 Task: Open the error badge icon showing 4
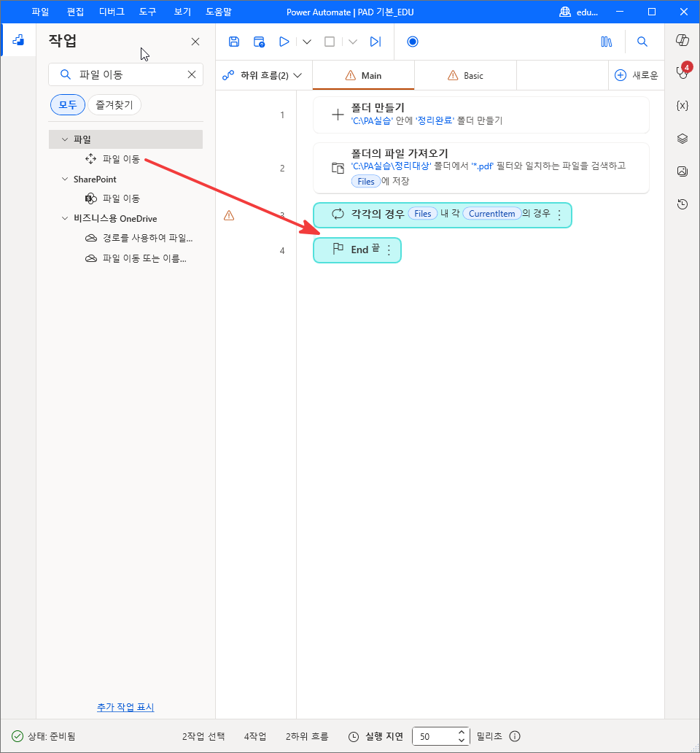[682, 71]
